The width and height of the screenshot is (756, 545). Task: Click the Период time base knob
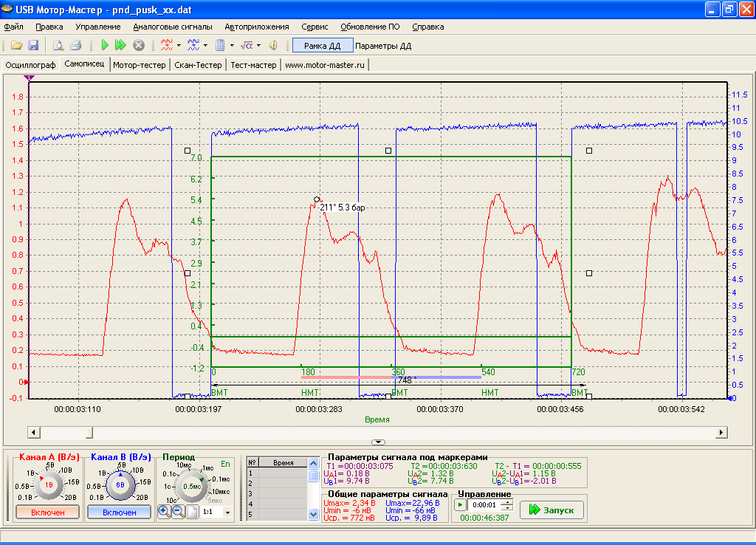(193, 486)
